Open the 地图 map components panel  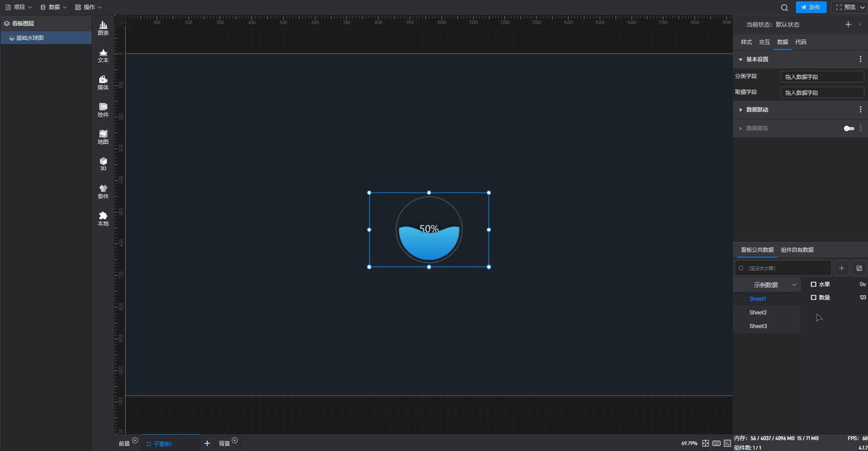point(103,137)
